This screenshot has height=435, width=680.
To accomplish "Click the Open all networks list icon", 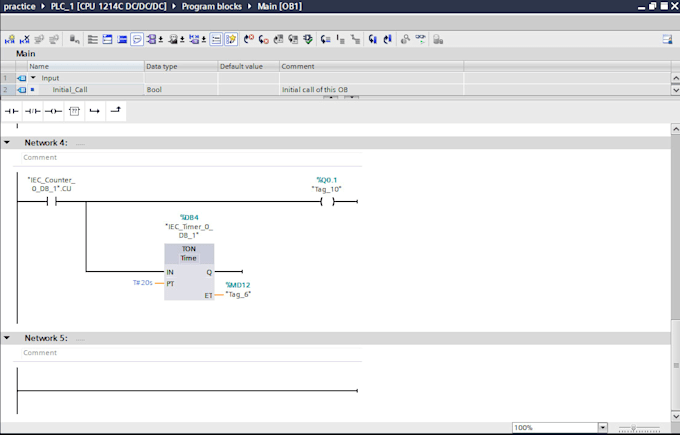I will click(92, 40).
